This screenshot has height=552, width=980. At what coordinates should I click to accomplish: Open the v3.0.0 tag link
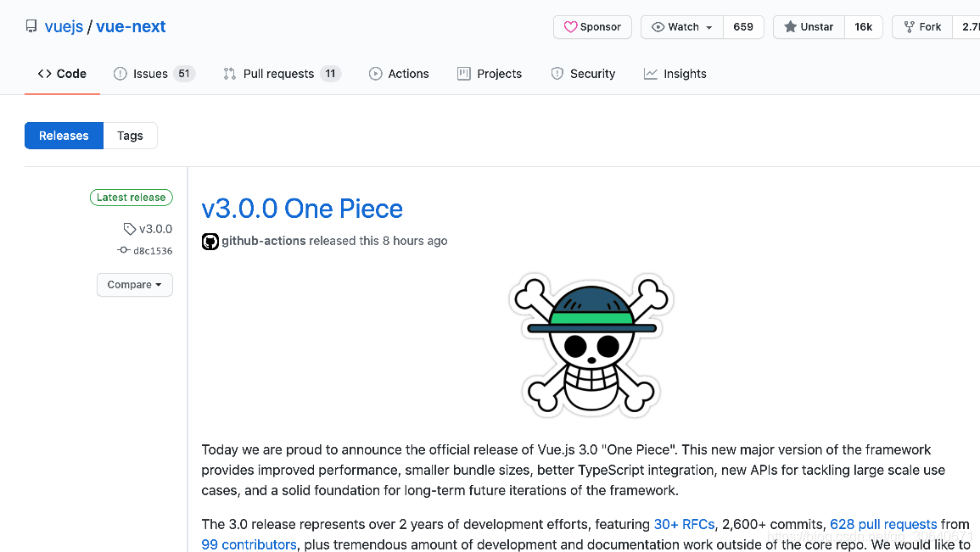point(155,229)
